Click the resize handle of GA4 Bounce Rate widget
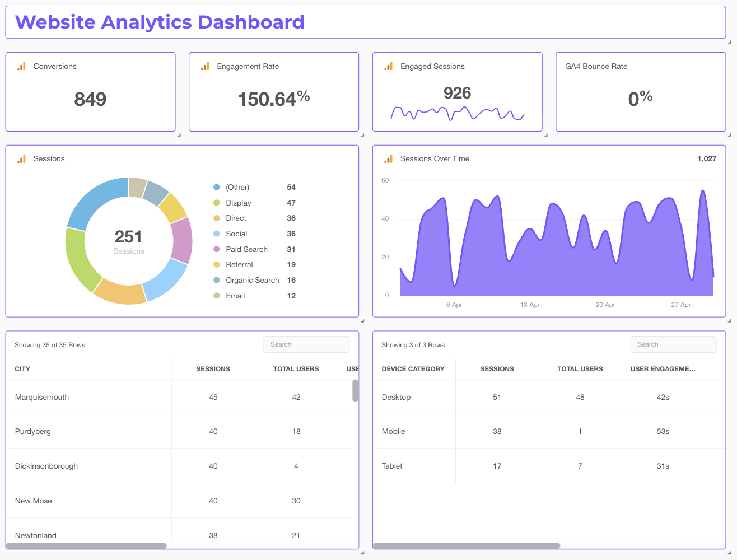This screenshot has height=560, width=737. pyautogui.click(x=729, y=135)
